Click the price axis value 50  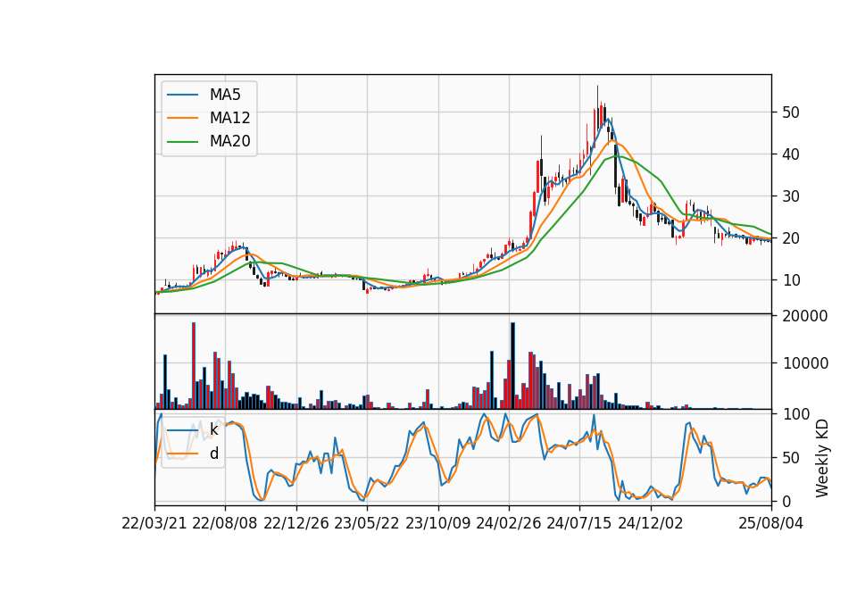pyautogui.click(x=791, y=112)
